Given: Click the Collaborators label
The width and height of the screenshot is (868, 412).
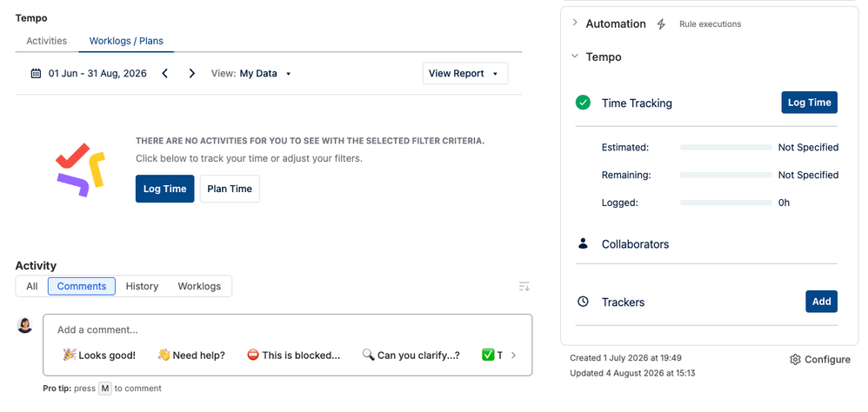Looking at the screenshot, I should tap(635, 244).
